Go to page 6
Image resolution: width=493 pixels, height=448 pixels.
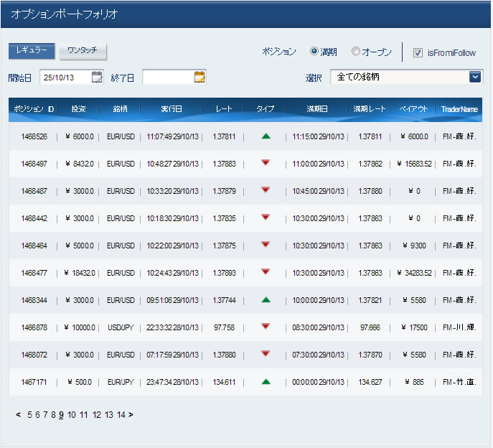point(37,415)
